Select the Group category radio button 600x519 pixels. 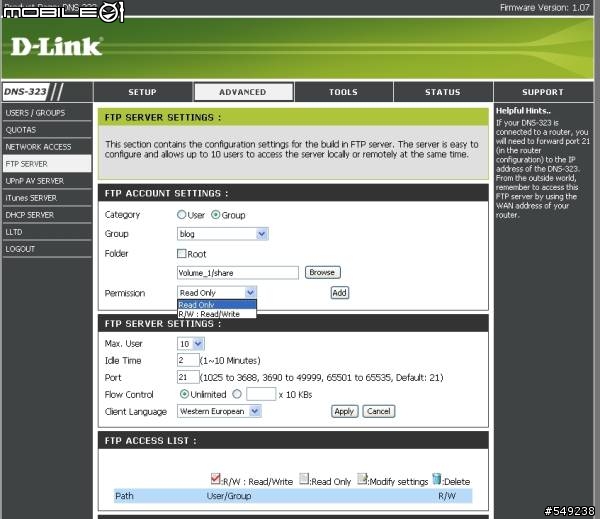click(x=215, y=215)
